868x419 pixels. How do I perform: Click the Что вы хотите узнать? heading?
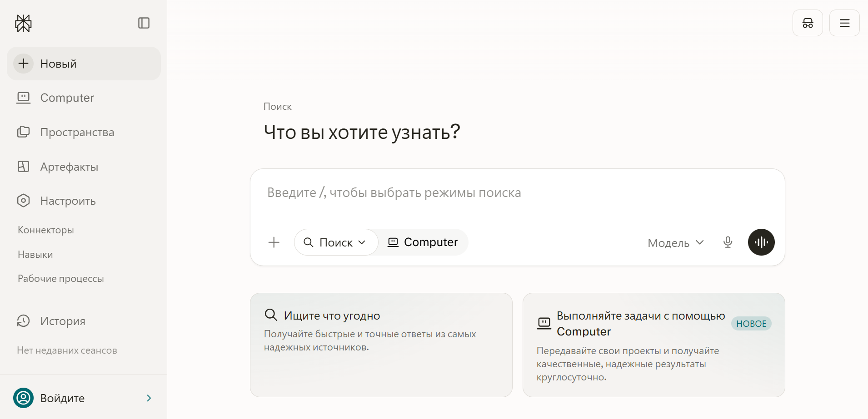(362, 132)
